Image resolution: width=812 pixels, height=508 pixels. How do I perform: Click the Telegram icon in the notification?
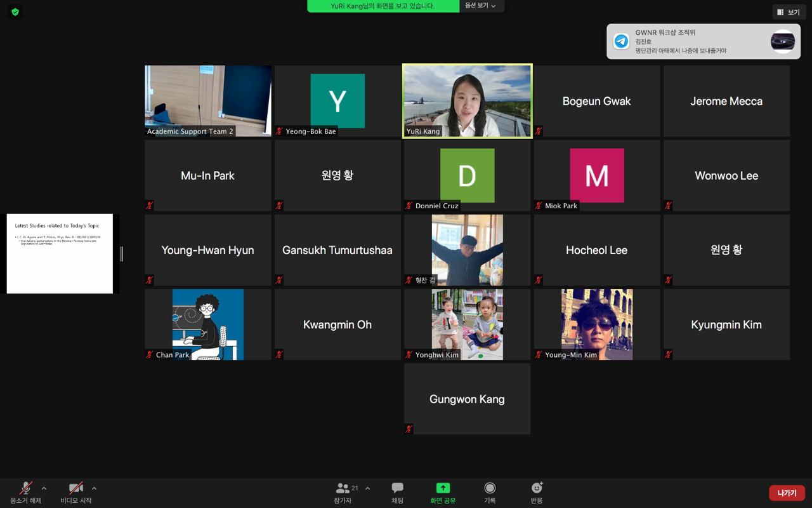point(622,41)
